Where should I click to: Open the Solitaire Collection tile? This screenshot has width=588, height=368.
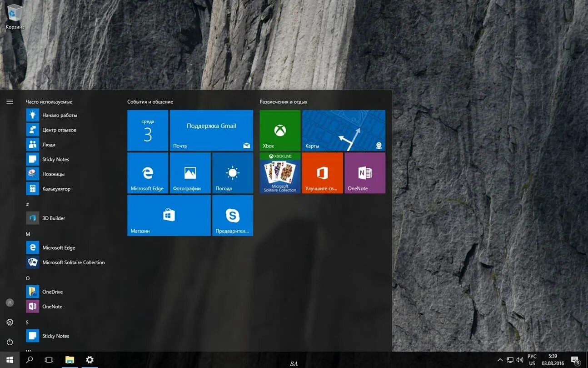click(280, 173)
